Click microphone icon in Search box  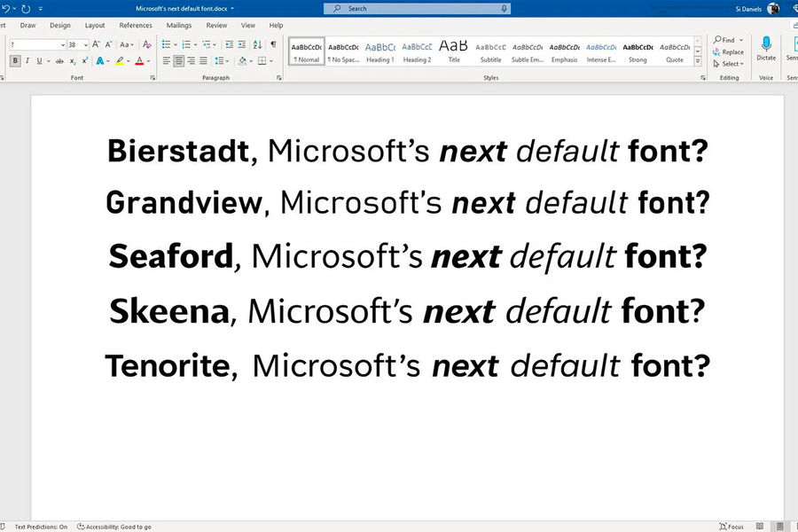[504, 9]
